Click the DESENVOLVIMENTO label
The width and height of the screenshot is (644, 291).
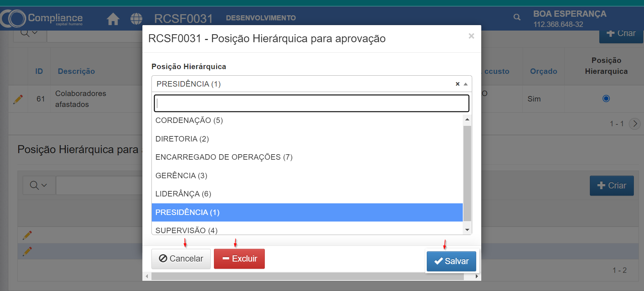coord(261,18)
